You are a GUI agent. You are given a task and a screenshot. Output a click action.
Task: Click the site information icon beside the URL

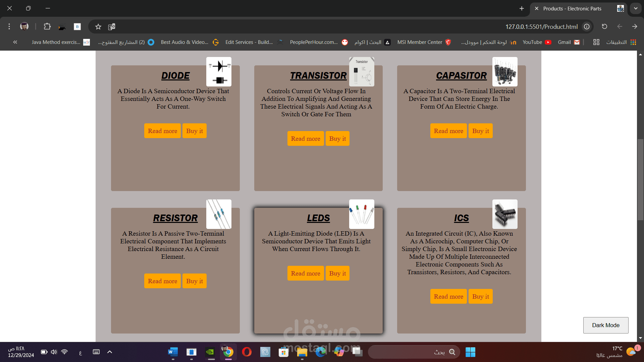[587, 26]
